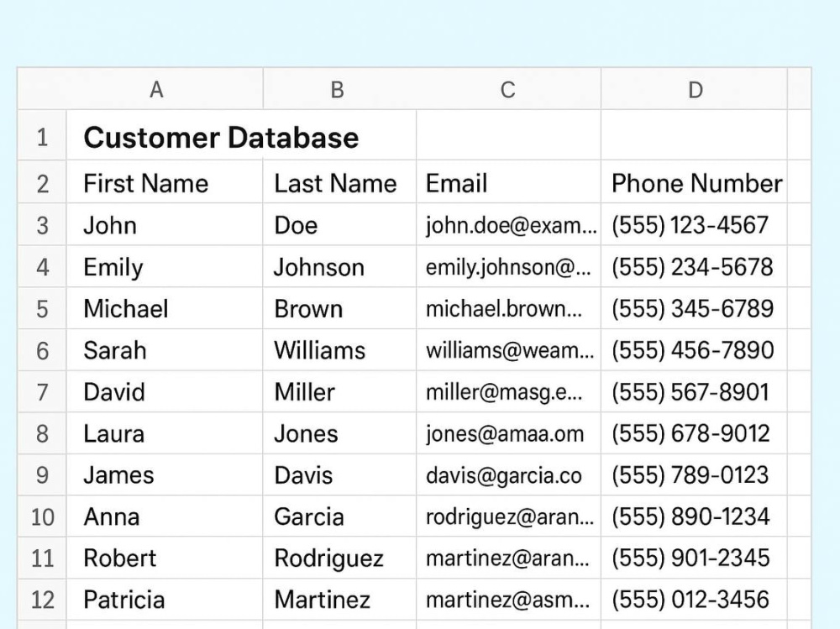Select the cell containing Miller
This screenshot has height=629, width=840.
tap(339, 391)
